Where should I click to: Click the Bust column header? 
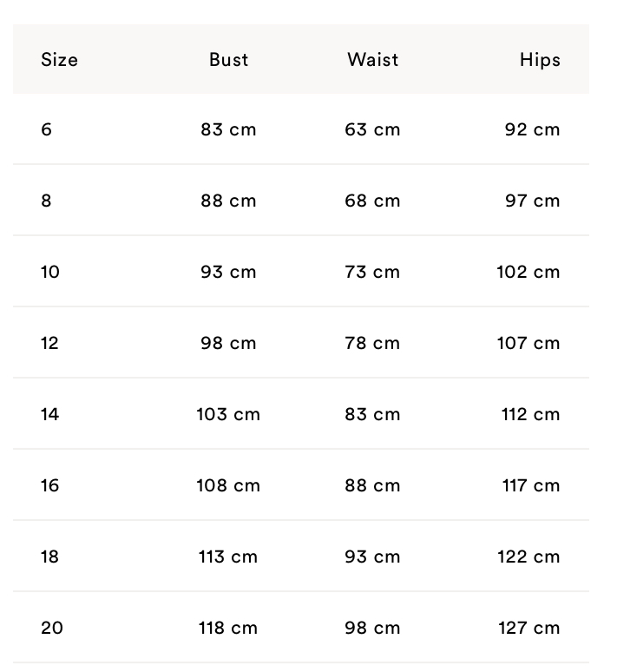click(x=228, y=60)
